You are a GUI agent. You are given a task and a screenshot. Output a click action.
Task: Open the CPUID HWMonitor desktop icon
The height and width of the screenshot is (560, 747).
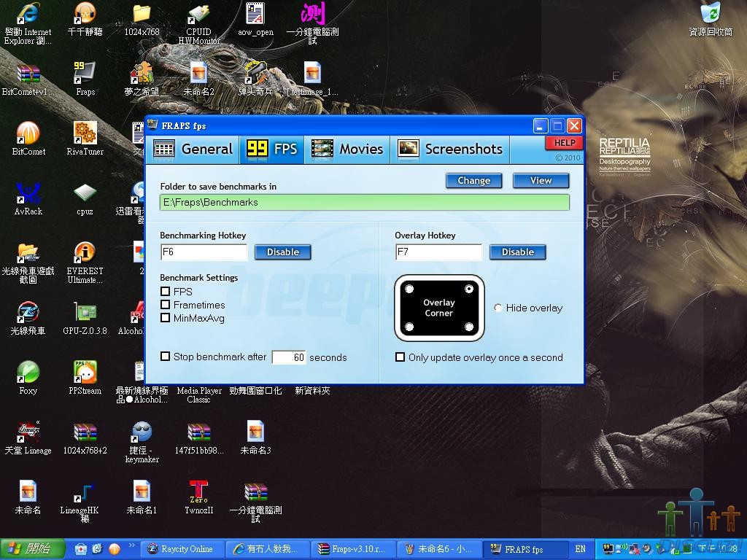198,15
